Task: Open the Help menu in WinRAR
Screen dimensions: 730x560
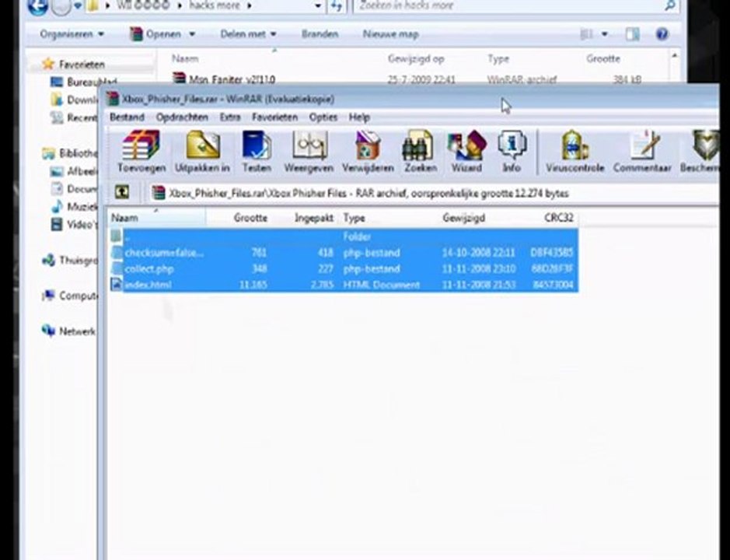Action: [359, 117]
